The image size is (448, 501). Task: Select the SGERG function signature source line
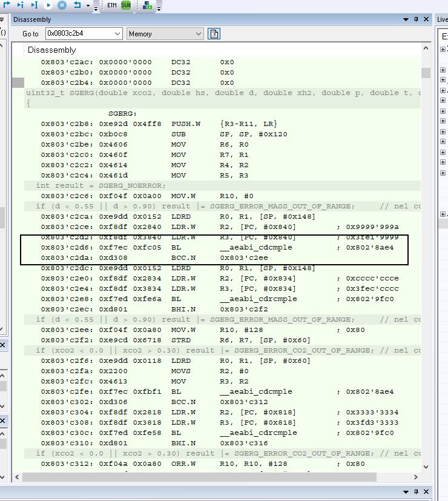click(223, 93)
